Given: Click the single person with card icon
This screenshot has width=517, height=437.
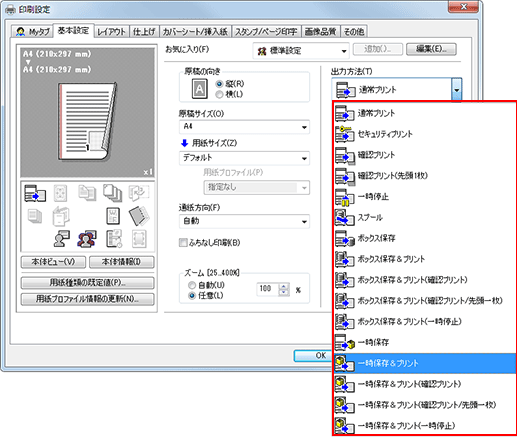Looking at the screenshot, I should click(61, 239).
